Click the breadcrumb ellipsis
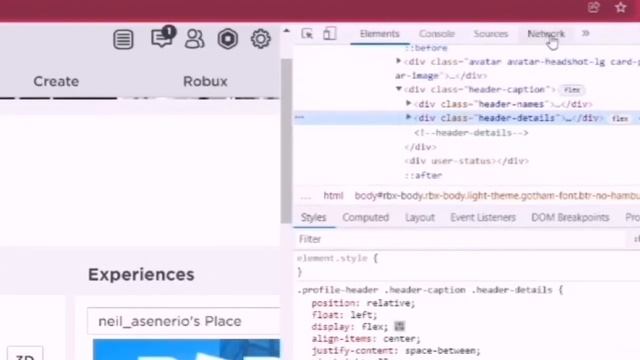 [x=305, y=197]
